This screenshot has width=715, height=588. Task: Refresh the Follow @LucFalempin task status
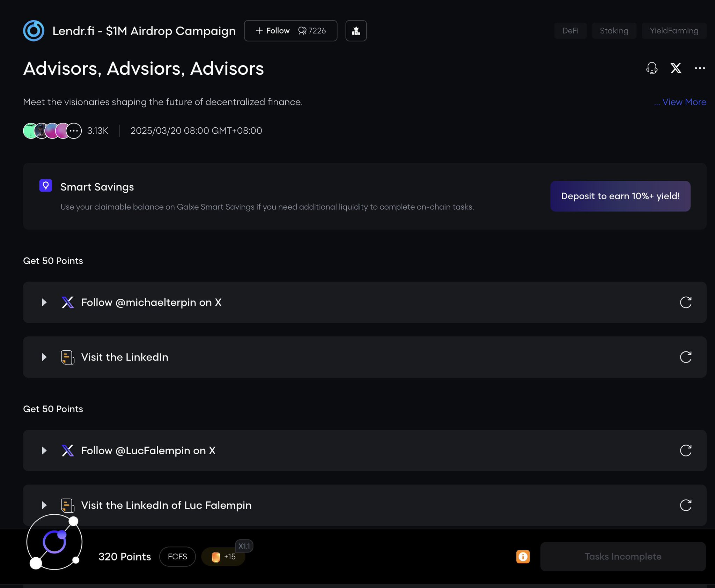click(x=686, y=451)
